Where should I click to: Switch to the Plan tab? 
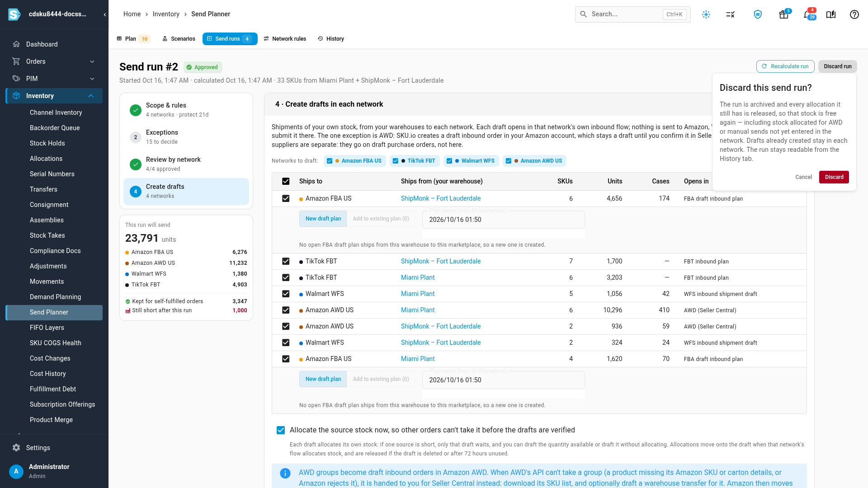(x=132, y=39)
